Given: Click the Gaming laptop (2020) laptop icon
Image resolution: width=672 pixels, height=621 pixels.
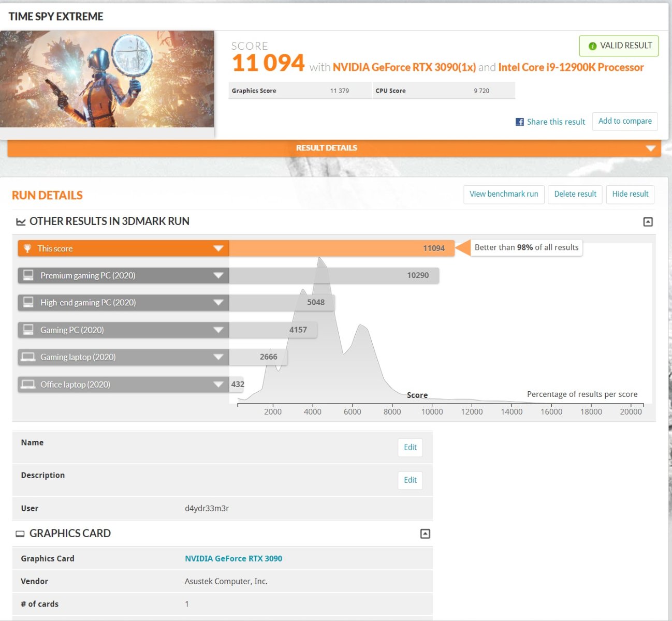Looking at the screenshot, I should [x=28, y=357].
